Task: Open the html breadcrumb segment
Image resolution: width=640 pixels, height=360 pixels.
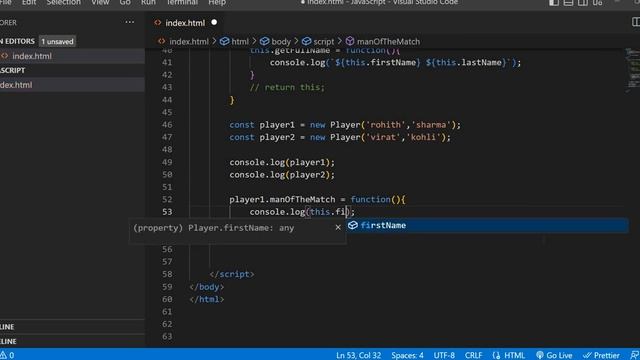Action: pos(240,41)
